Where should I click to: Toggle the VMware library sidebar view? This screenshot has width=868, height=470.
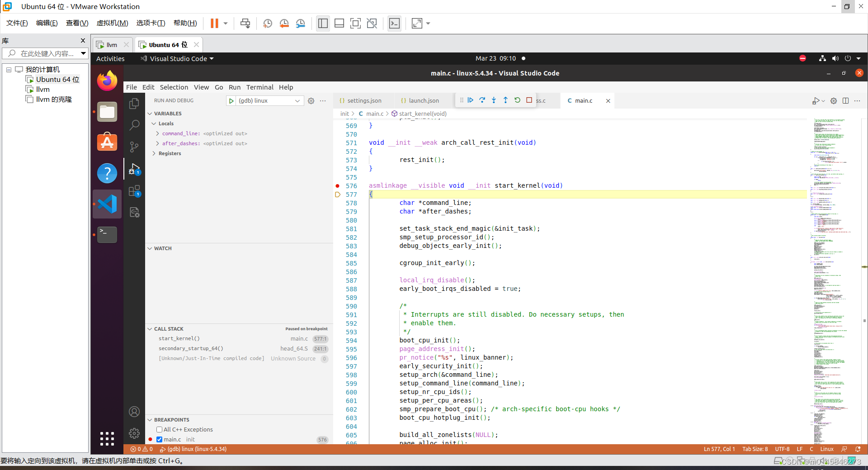click(323, 24)
